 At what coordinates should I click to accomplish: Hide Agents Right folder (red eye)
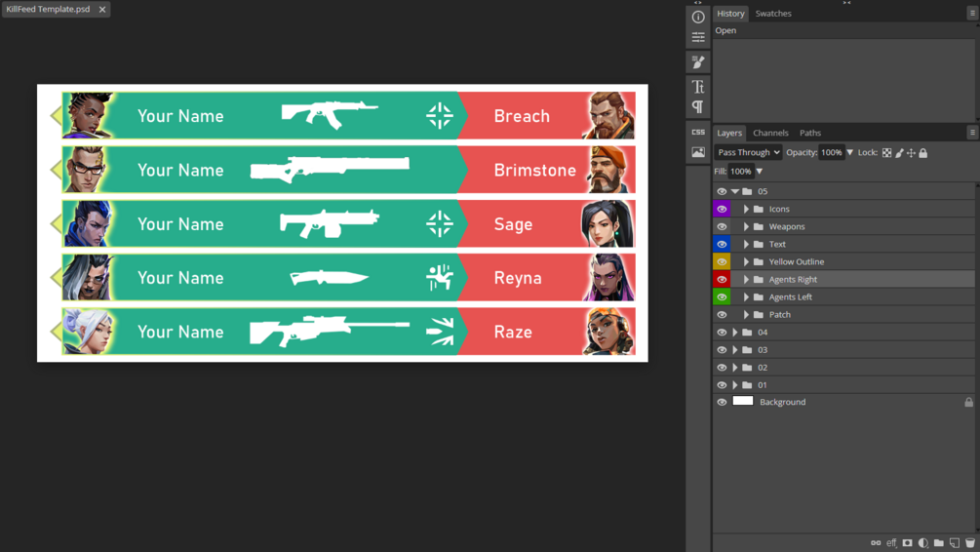[722, 280]
